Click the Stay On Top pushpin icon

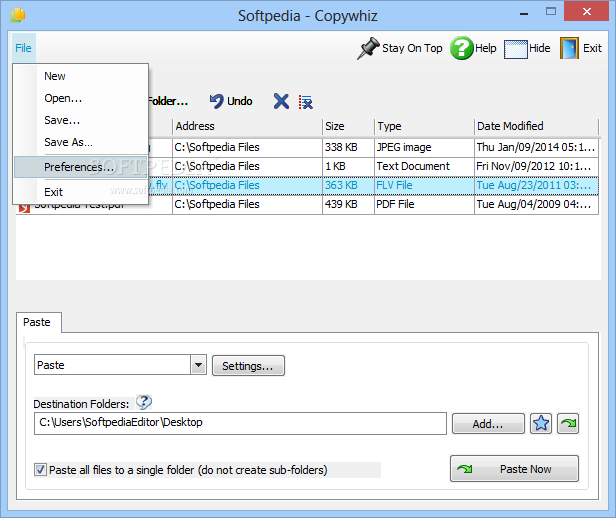click(368, 48)
